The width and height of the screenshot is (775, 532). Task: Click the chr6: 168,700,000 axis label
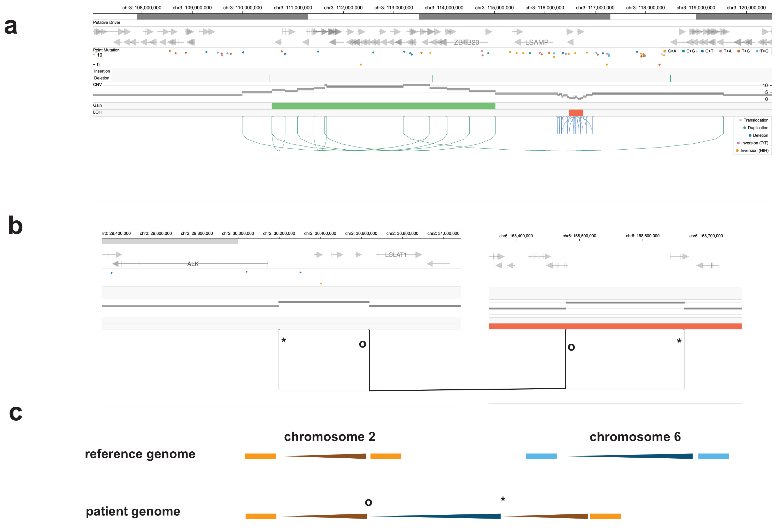point(706,236)
